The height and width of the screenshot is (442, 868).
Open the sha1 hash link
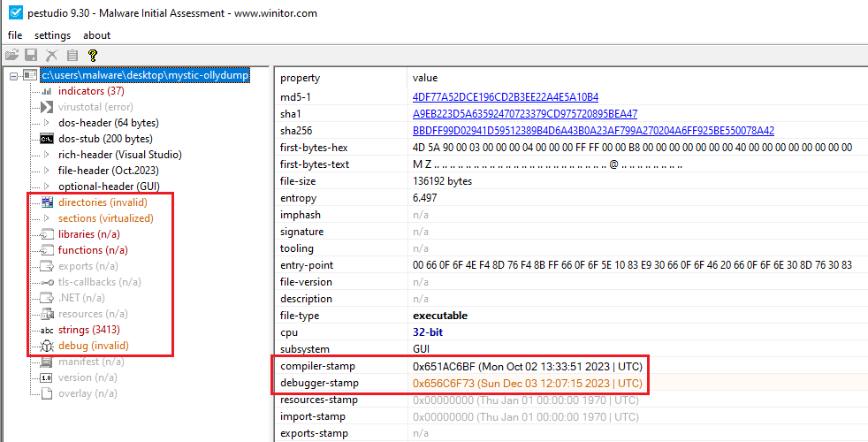[x=525, y=114]
